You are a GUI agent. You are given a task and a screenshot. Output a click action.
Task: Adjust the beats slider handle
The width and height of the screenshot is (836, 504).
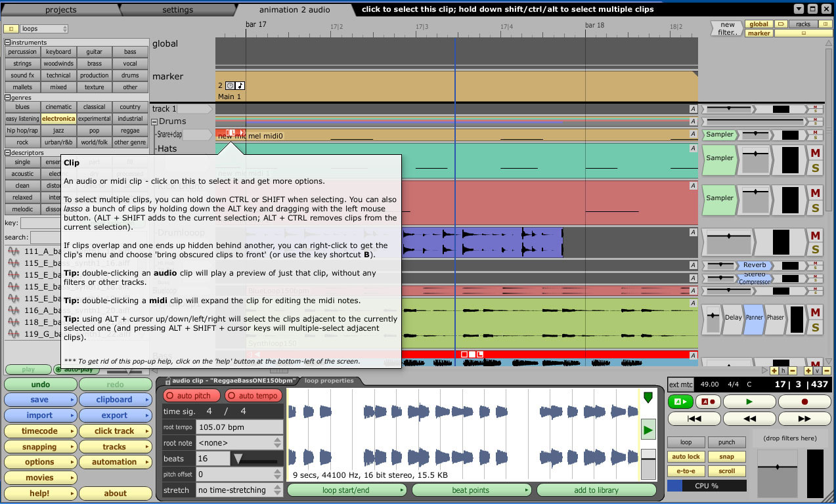click(x=238, y=459)
